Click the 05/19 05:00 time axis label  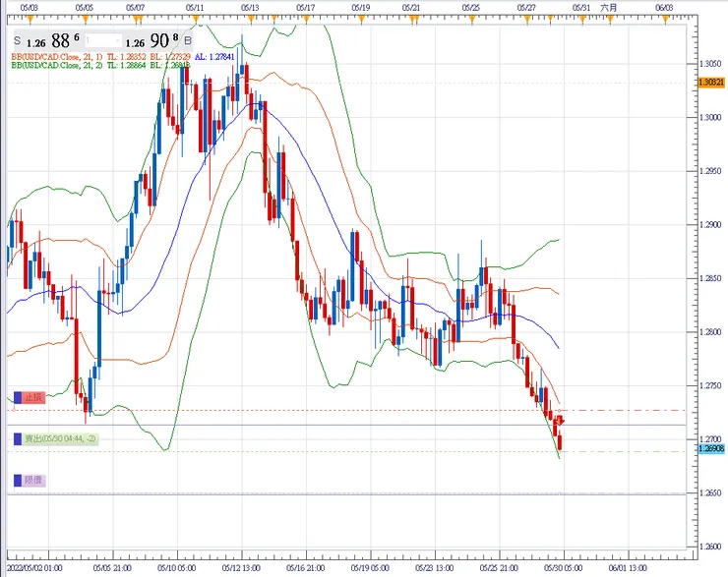370,568
